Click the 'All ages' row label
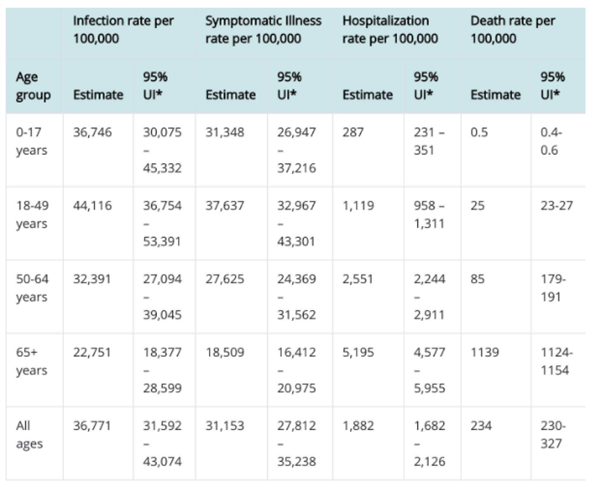The width and height of the screenshot is (600, 487). pyautogui.click(x=29, y=435)
